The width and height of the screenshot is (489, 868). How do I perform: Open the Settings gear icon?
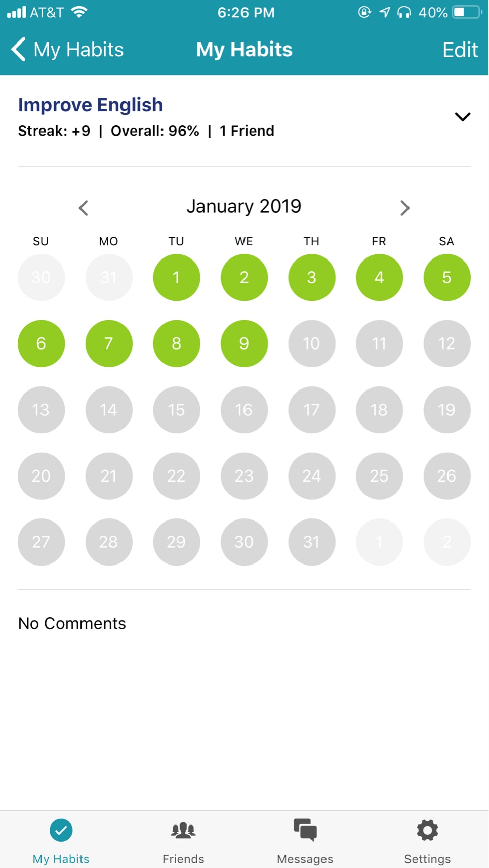pos(427,830)
